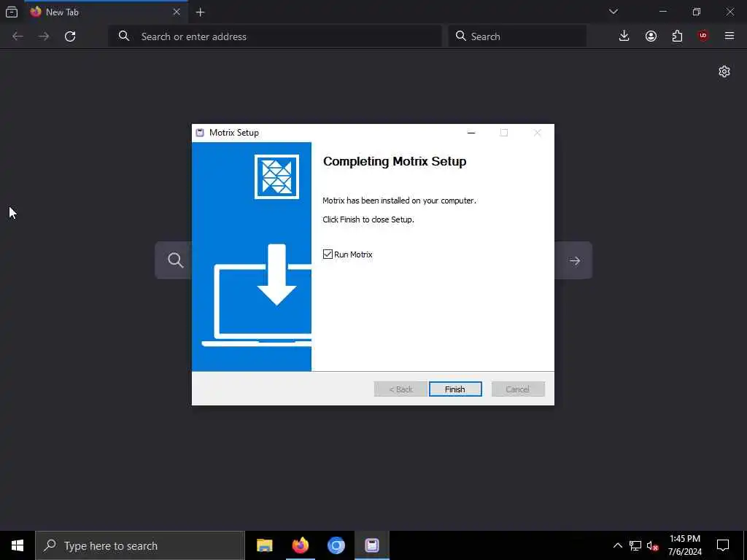Open File Explorer from the taskbar
The image size is (747, 560).
[264, 545]
